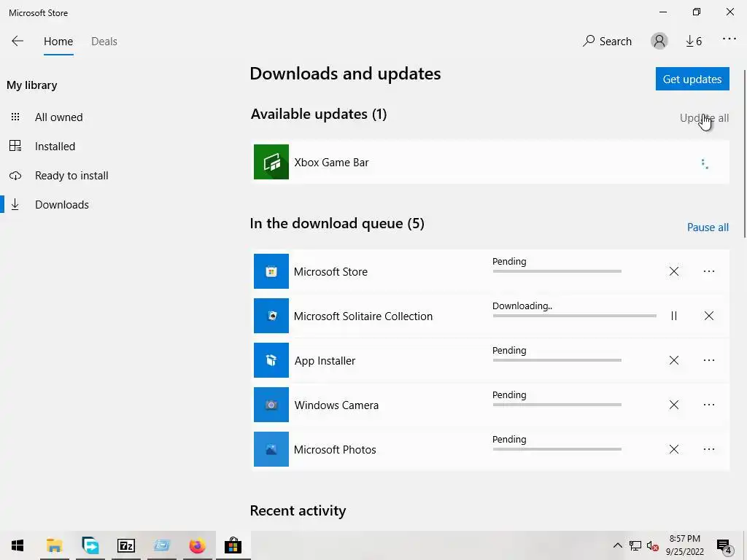Pause the Microsoft Solitaire Collection download

(673, 316)
